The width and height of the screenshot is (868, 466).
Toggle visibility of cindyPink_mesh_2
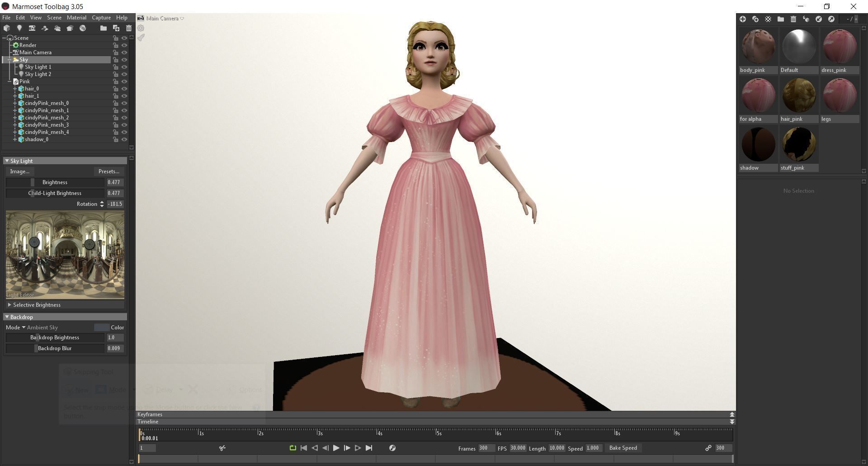[124, 118]
